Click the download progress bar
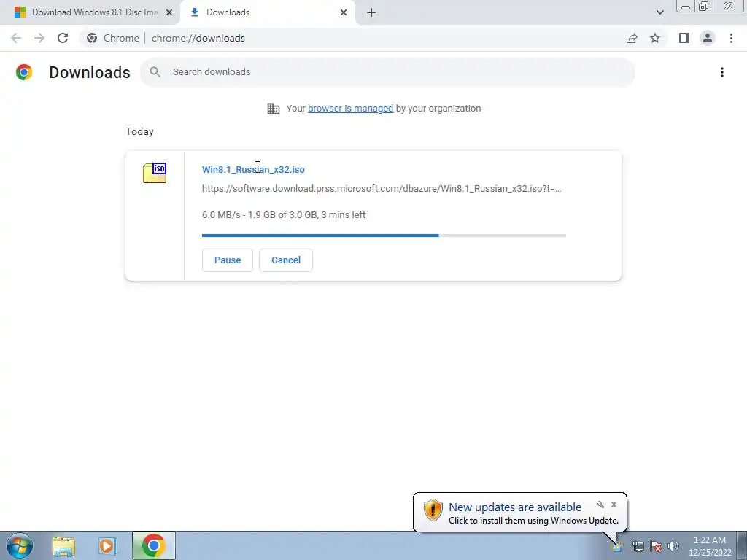 (384, 236)
